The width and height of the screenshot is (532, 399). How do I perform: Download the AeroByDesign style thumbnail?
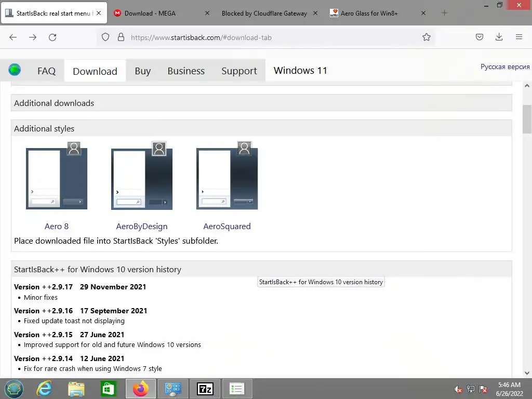[142, 176]
